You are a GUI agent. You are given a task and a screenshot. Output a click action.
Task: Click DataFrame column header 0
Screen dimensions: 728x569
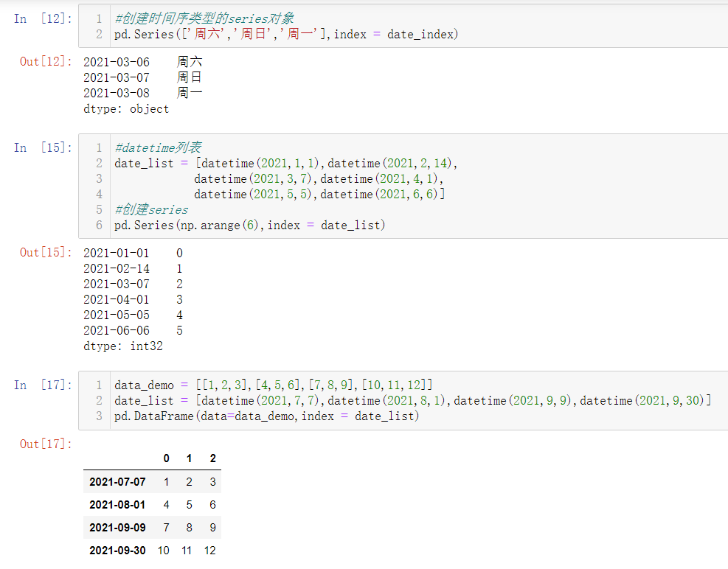[166, 458]
